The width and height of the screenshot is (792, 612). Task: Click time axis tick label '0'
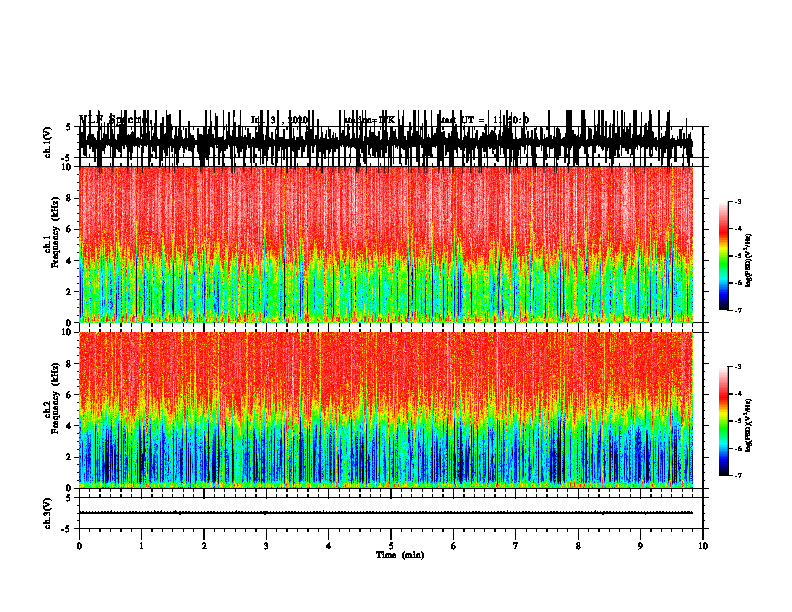(x=79, y=546)
